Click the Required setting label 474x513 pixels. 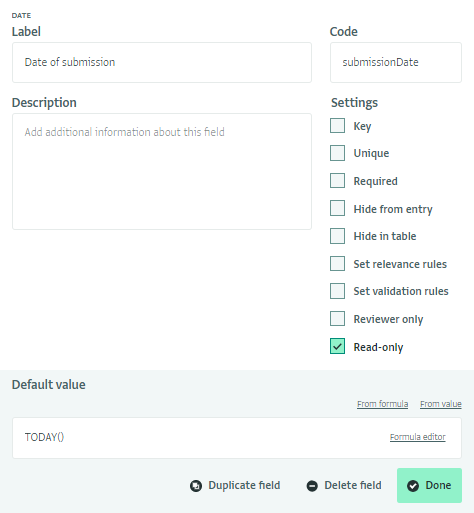375,182
